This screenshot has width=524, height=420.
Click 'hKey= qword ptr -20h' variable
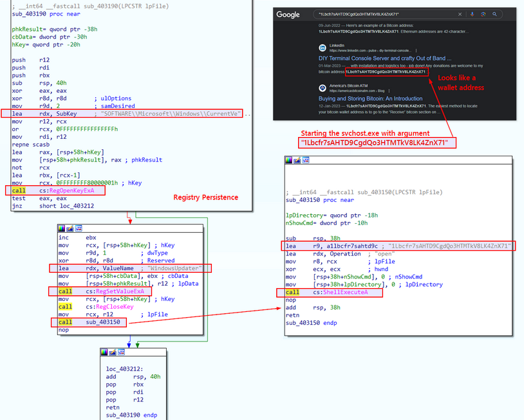point(46,45)
